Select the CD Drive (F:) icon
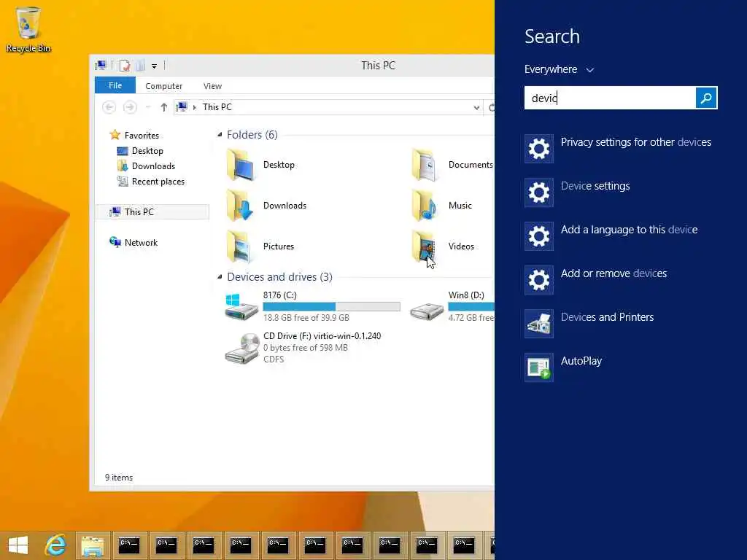This screenshot has height=560, width=747. point(241,349)
